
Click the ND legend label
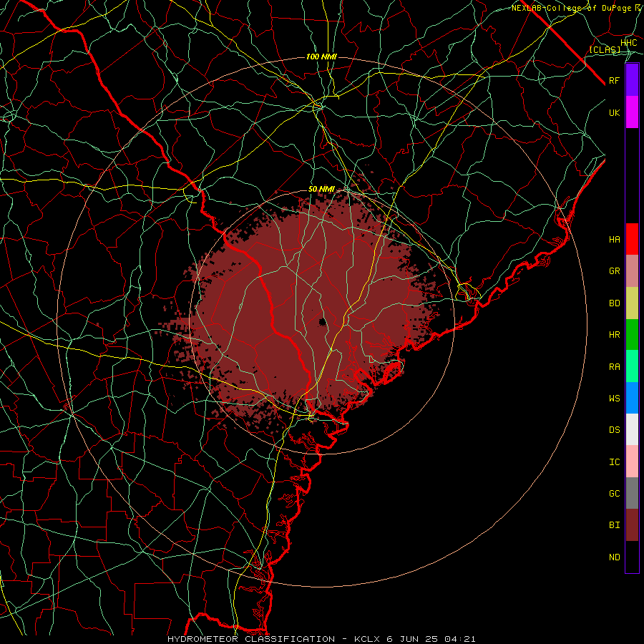(x=614, y=557)
